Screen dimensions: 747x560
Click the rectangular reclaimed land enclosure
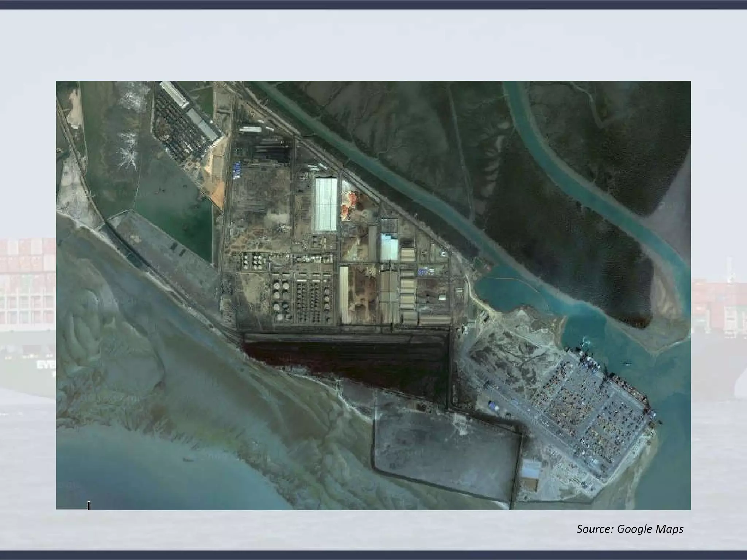447,456
